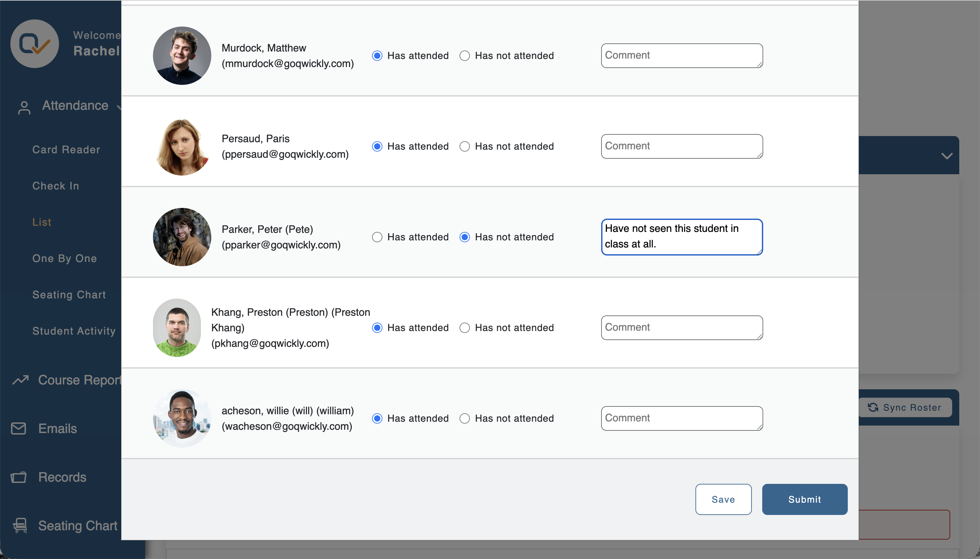Select Has not attended for willie acheson
Screen dimensions: 980x559
click(465, 418)
